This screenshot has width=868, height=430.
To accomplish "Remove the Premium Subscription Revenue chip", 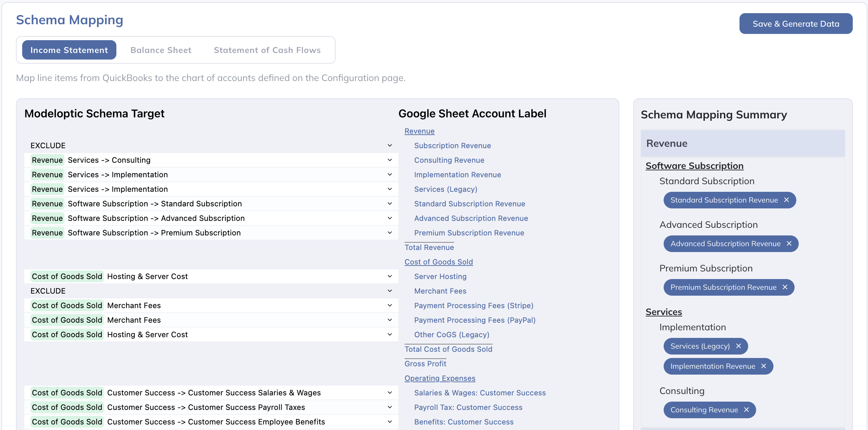I will click(x=785, y=287).
